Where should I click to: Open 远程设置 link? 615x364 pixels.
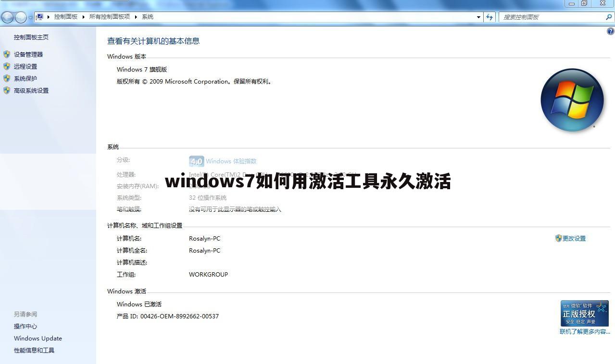coord(25,66)
